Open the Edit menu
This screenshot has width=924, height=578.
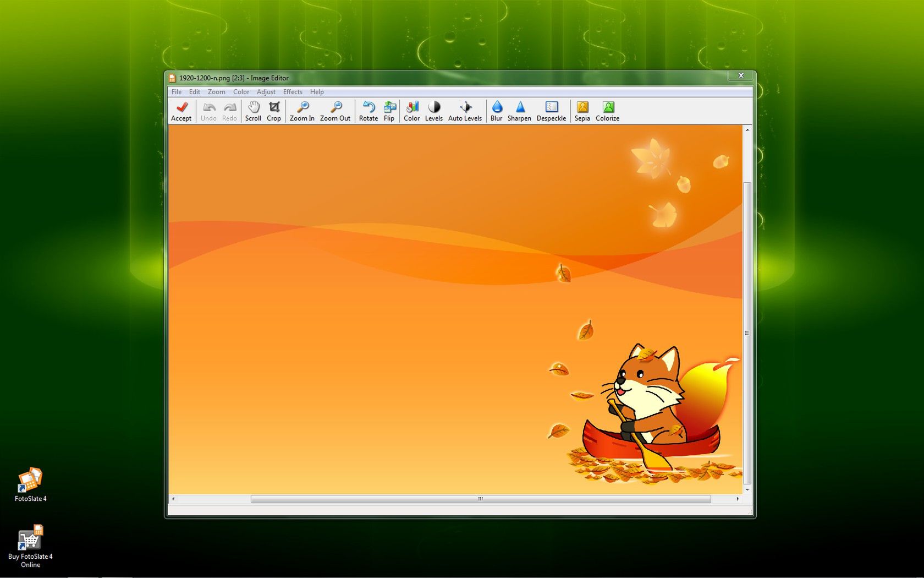click(x=195, y=92)
